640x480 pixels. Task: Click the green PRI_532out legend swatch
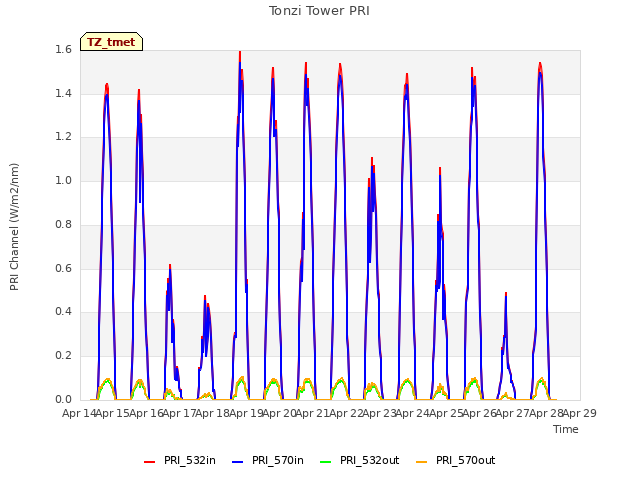pyautogui.click(x=326, y=462)
